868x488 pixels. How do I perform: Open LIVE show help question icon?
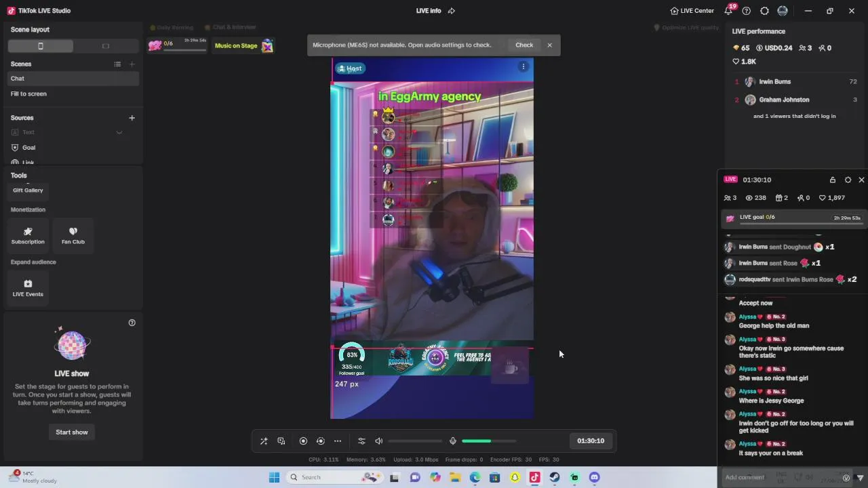(x=132, y=323)
